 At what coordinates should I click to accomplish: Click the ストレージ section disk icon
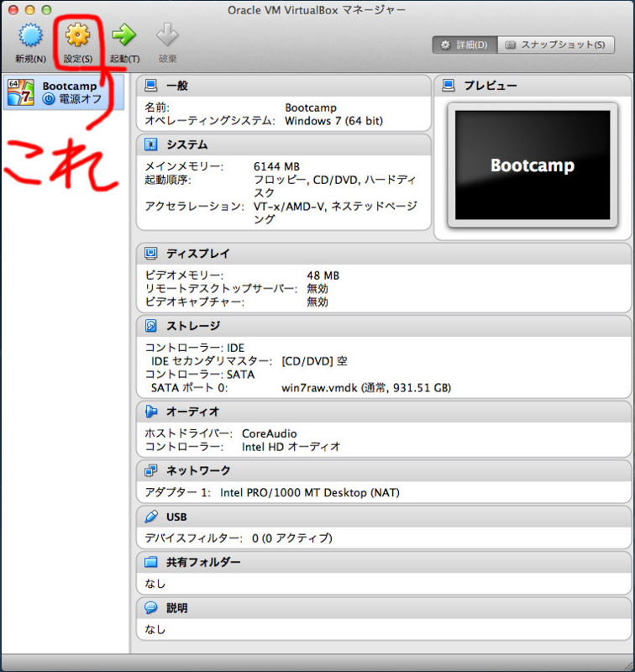pyautogui.click(x=151, y=326)
